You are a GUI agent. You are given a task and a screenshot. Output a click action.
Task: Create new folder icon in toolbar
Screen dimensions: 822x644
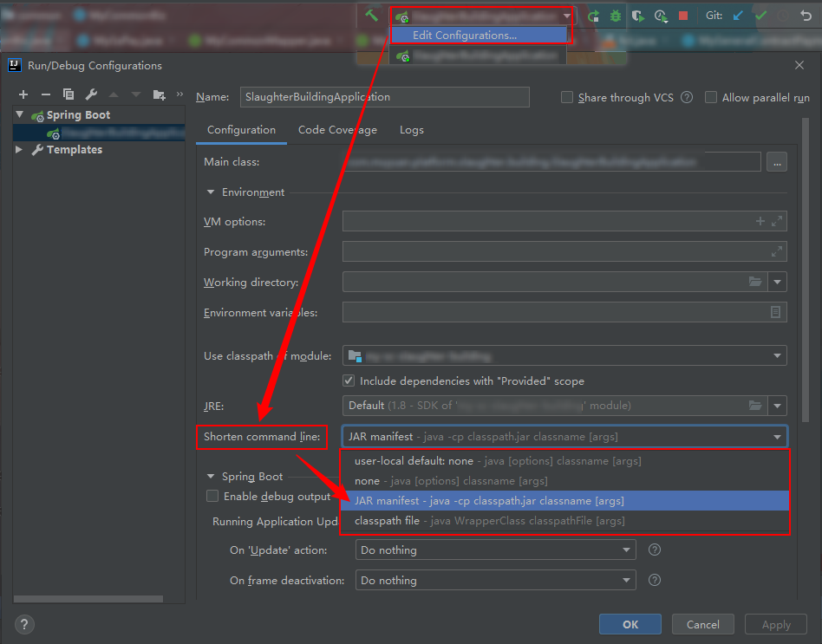tap(159, 94)
